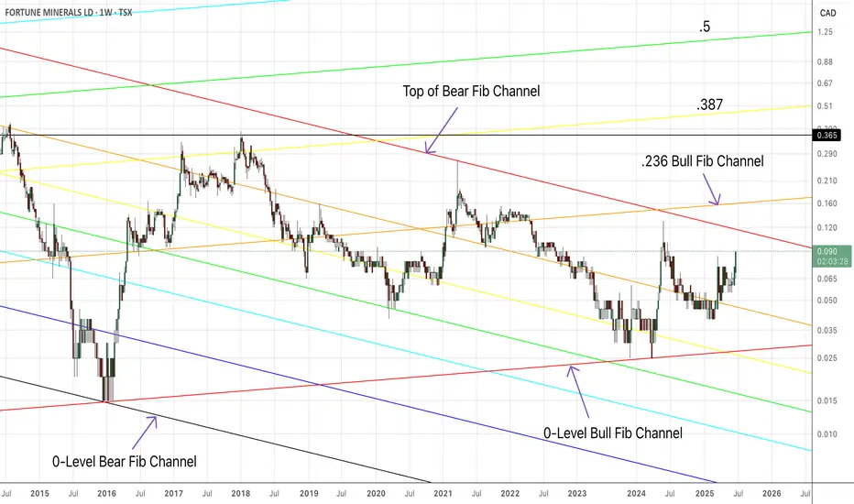Click 2021 on the time axis
Viewport: 854px width, 504px height.
point(443,494)
